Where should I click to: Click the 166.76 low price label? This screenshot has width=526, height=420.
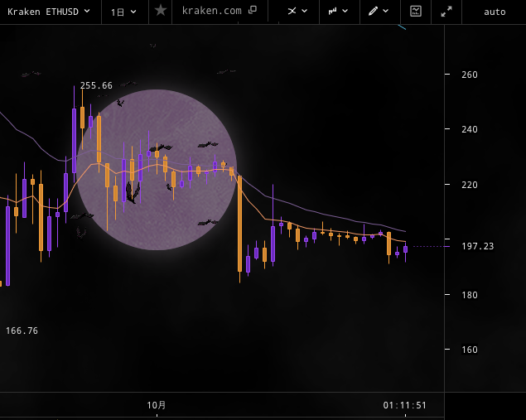pos(22,331)
